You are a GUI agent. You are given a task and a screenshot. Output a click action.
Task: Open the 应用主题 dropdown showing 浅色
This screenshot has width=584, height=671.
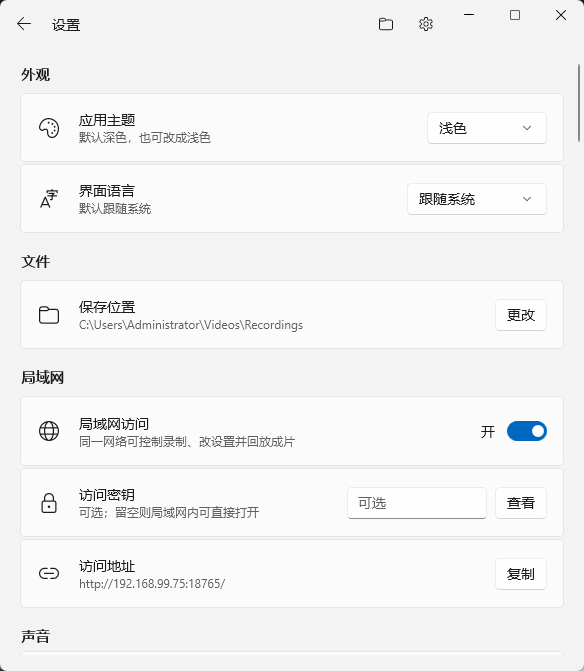486,128
